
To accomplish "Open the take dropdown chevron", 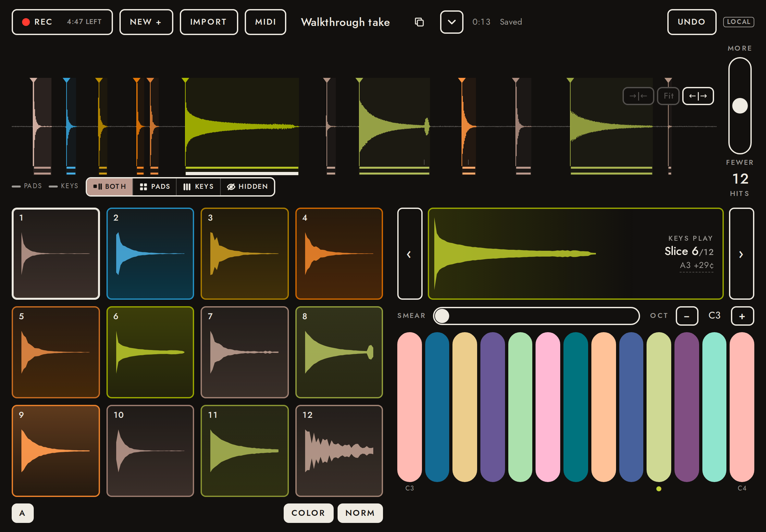I will pyautogui.click(x=451, y=22).
